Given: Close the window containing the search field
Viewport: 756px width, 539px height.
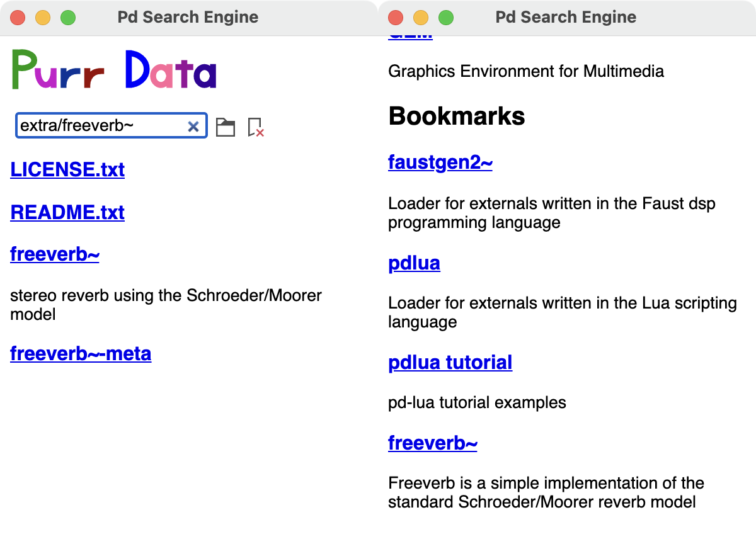Looking at the screenshot, I should tap(18, 18).
